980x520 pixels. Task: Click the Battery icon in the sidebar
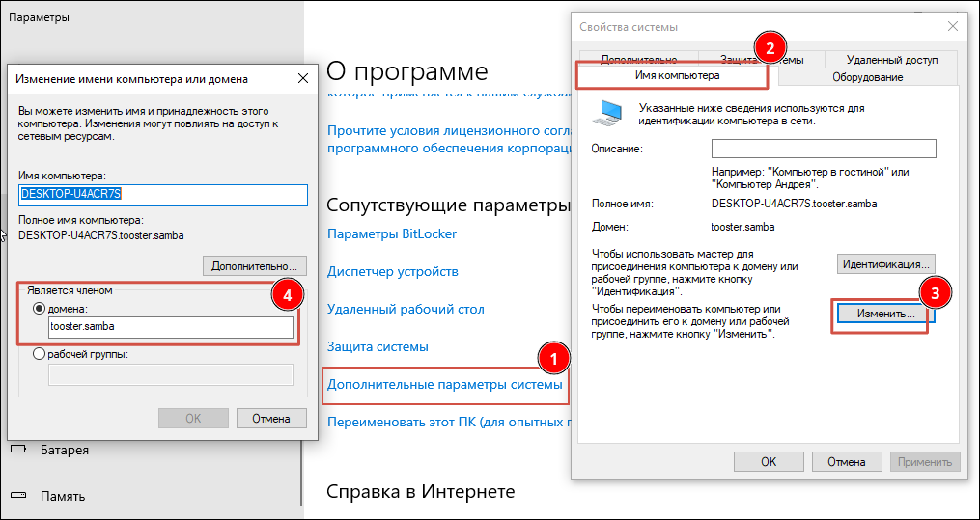click(17, 450)
